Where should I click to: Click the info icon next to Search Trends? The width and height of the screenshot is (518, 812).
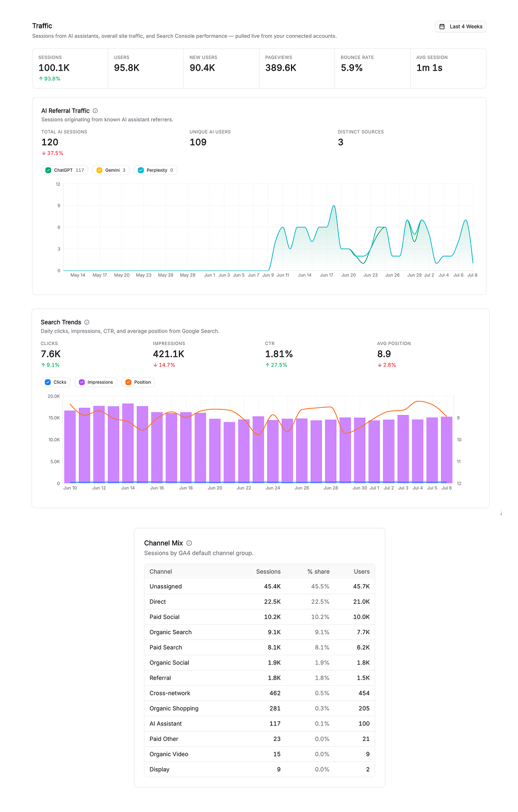[87, 322]
